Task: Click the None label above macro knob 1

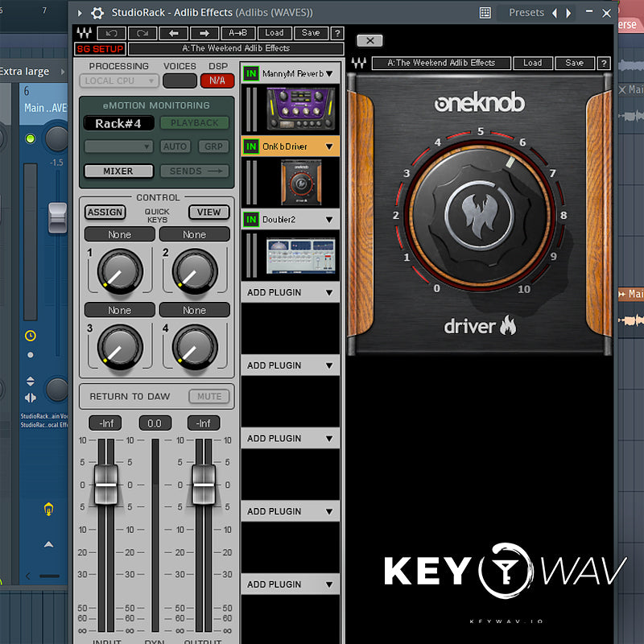Action: click(x=119, y=234)
